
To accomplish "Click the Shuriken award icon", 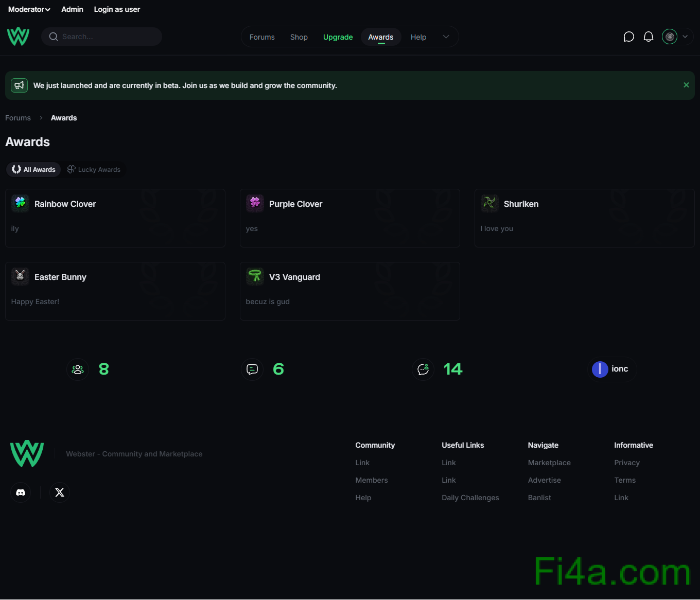I will pyautogui.click(x=489, y=203).
